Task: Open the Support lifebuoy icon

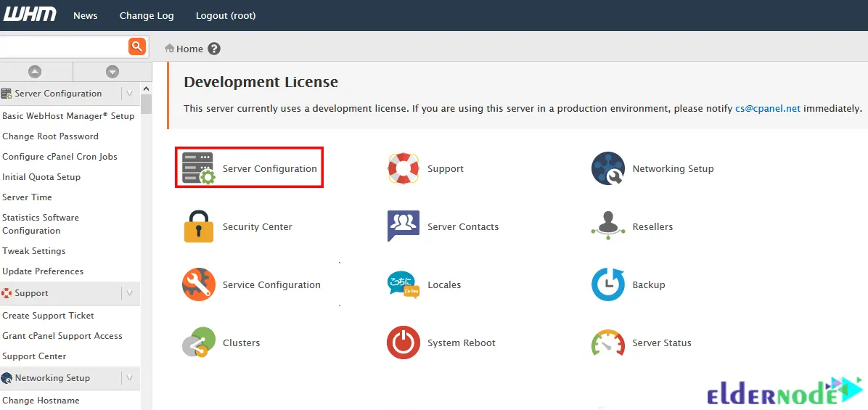Action: click(x=403, y=168)
